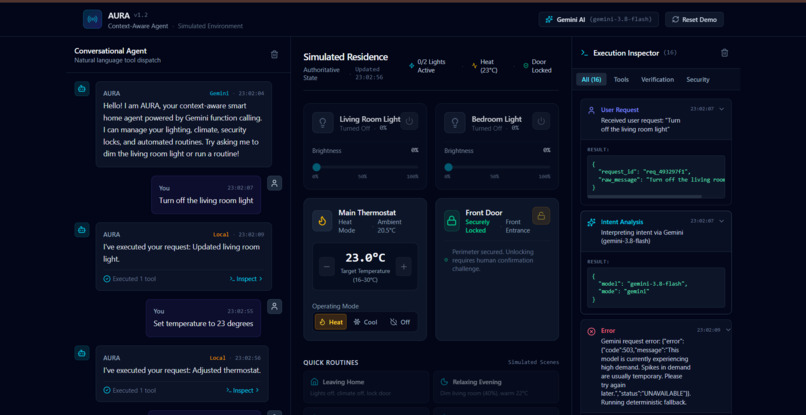Decrease target temperature with minus button
Viewport: 806px width, 415px height.
click(327, 267)
